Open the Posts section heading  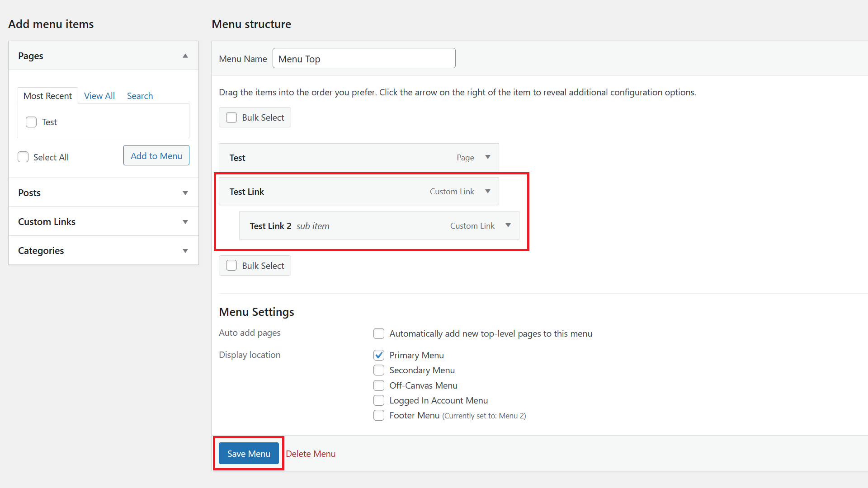click(x=29, y=193)
